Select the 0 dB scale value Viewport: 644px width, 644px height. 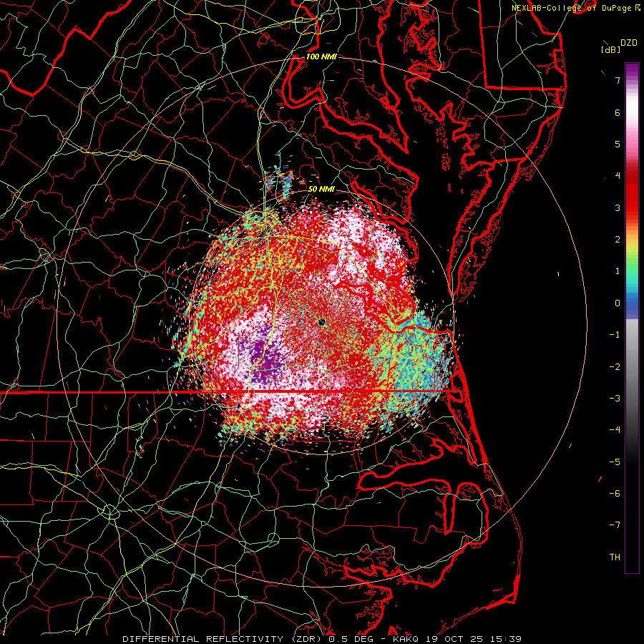pos(618,303)
